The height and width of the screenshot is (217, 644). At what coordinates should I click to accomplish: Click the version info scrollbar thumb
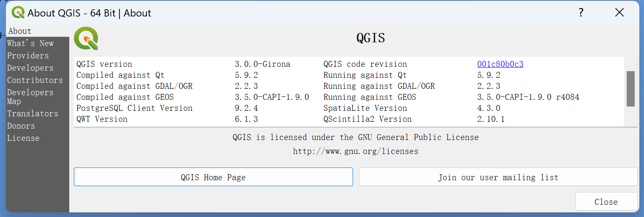tap(630, 89)
